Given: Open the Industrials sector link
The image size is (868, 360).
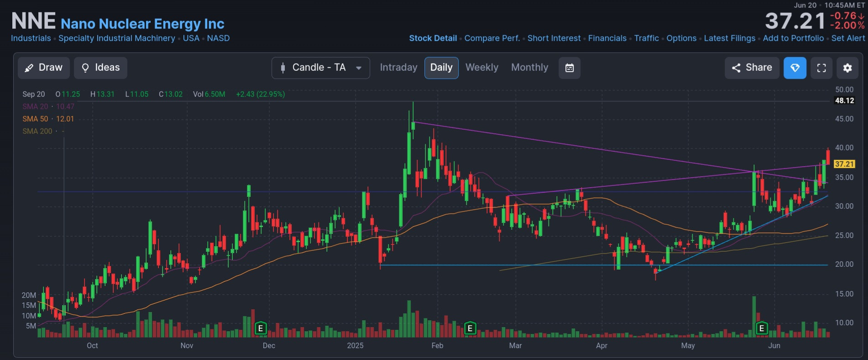Looking at the screenshot, I should (31, 38).
